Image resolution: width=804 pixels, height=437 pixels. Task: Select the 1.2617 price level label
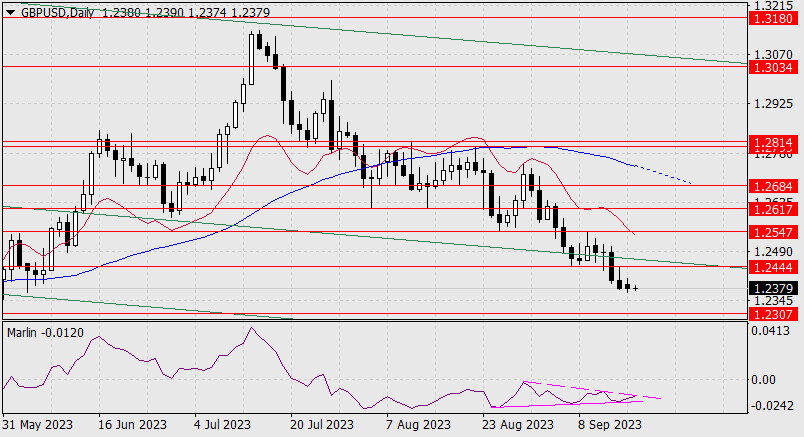(x=773, y=209)
